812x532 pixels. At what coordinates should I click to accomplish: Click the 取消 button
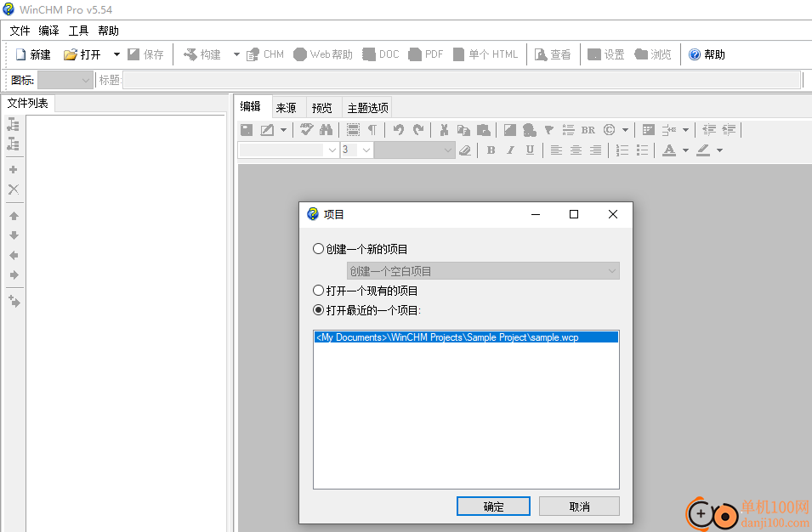point(580,507)
